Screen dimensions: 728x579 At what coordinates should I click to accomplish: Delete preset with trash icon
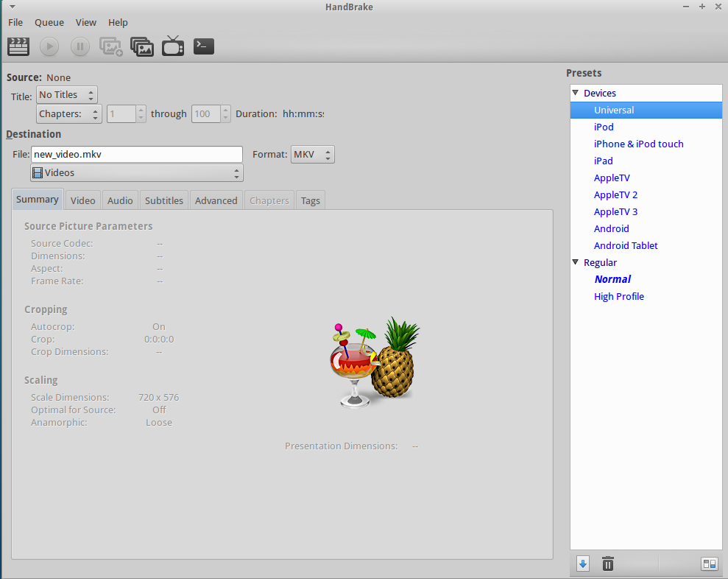click(608, 564)
